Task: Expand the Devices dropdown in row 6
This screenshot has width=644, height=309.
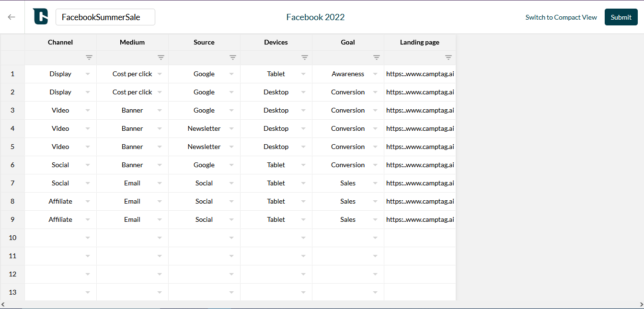Action: [x=303, y=165]
